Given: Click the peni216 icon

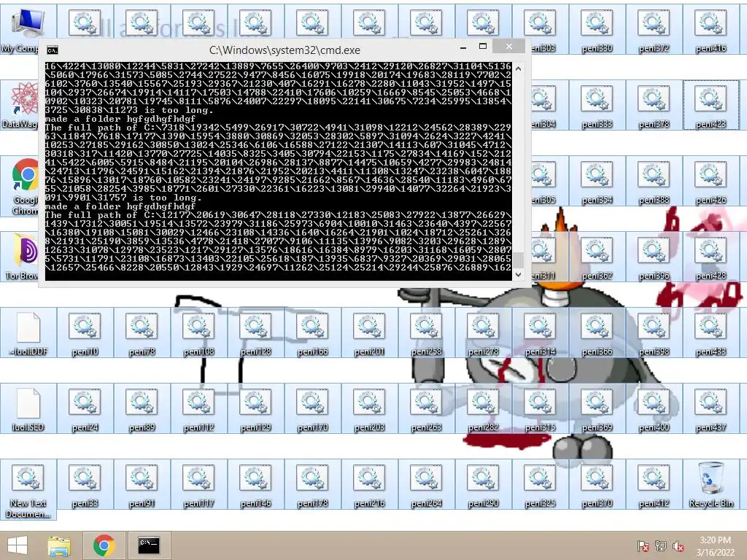Looking at the screenshot, I should (369, 485).
